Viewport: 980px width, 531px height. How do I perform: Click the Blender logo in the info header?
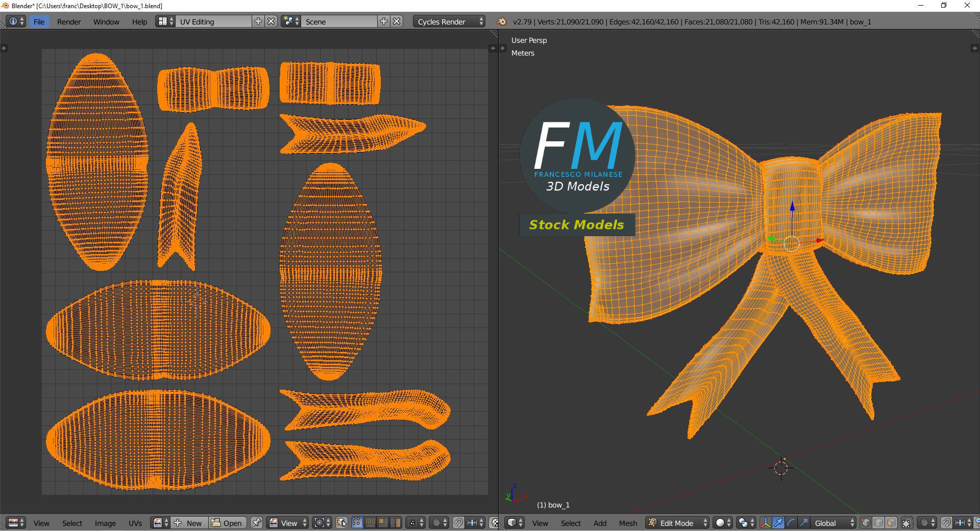tap(501, 21)
